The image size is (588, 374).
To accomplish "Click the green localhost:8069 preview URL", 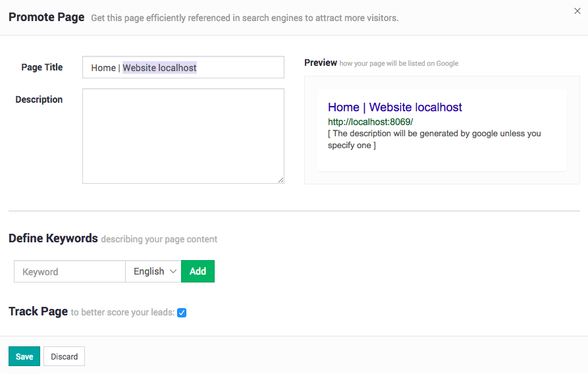I will coord(370,122).
